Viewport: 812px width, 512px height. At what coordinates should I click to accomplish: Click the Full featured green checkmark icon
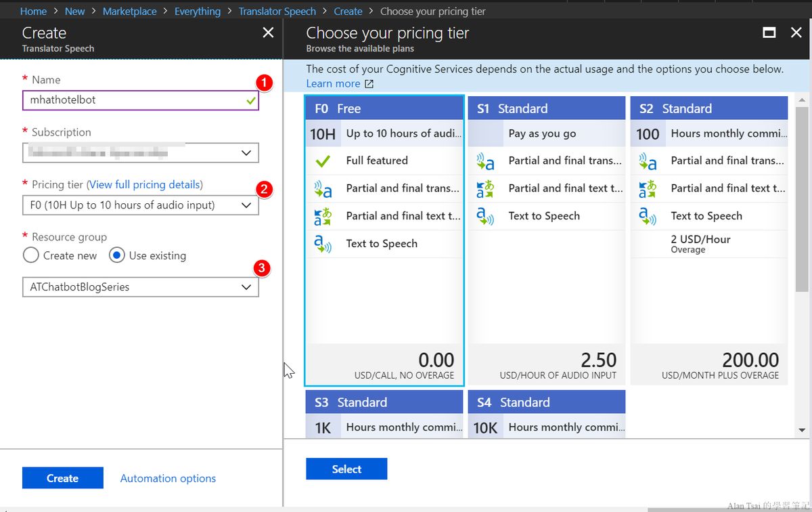pos(323,161)
